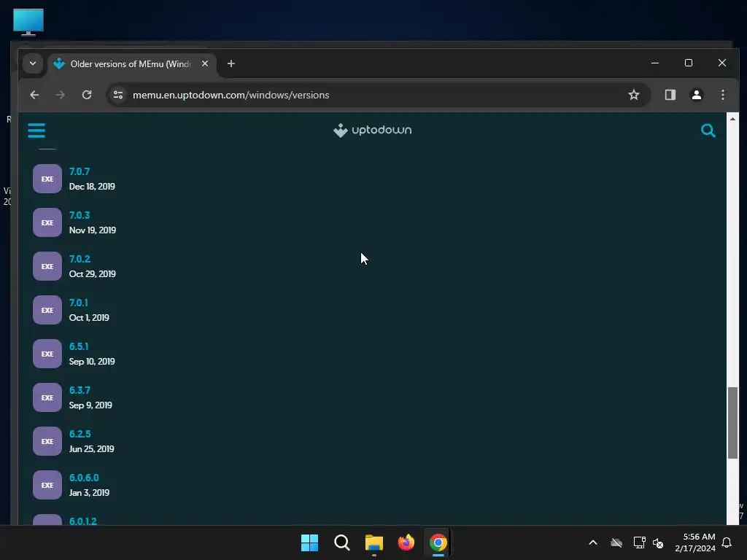
Task: Click the Nov 19, 2019 date text
Action: [x=93, y=230]
